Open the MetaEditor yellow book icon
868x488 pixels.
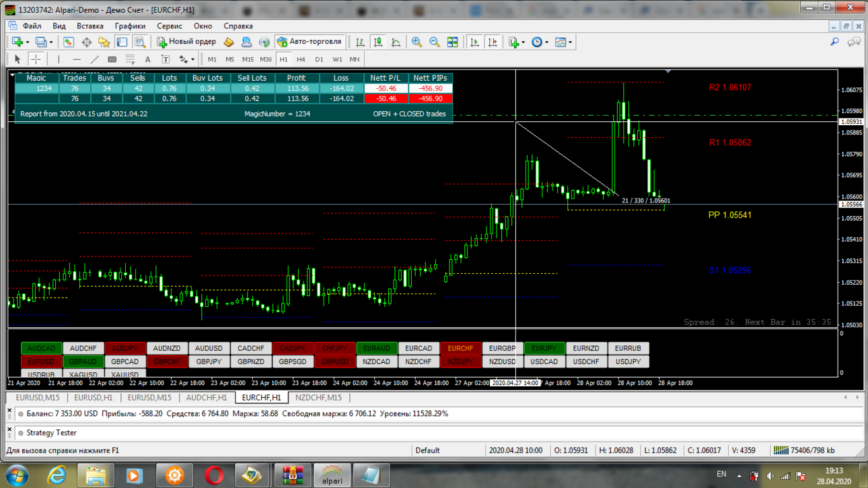(x=229, y=42)
